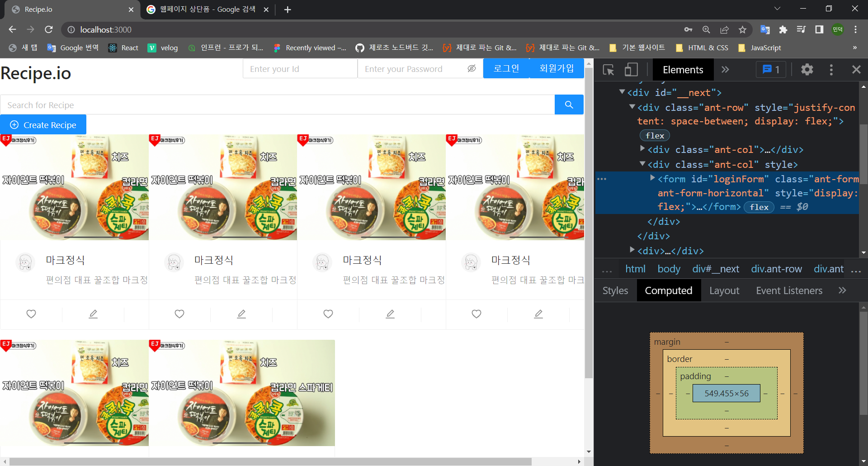Screen dimensions: 868x466
Task: Open Chrome three-dot menu
Action: [855, 29]
